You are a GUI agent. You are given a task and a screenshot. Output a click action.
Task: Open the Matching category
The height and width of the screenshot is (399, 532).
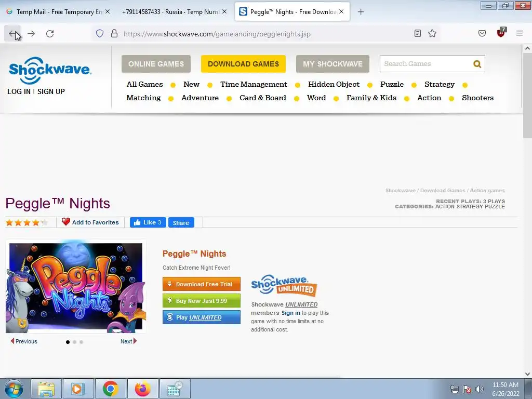(143, 98)
